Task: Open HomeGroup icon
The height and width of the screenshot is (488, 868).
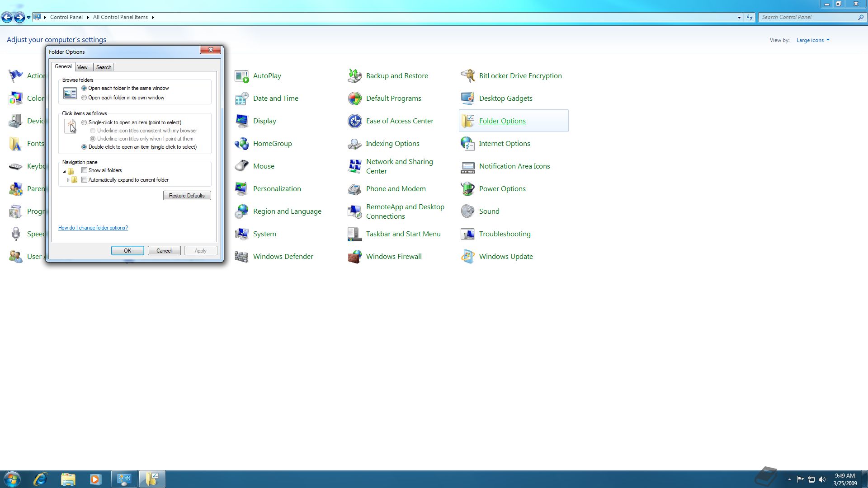Action: [x=242, y=144]
